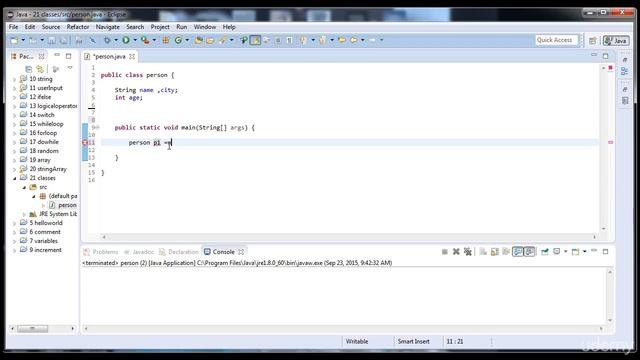Toggle Show Console on Standard Out
The height and width of the screenshot is (360, 640).
(518, 252)
